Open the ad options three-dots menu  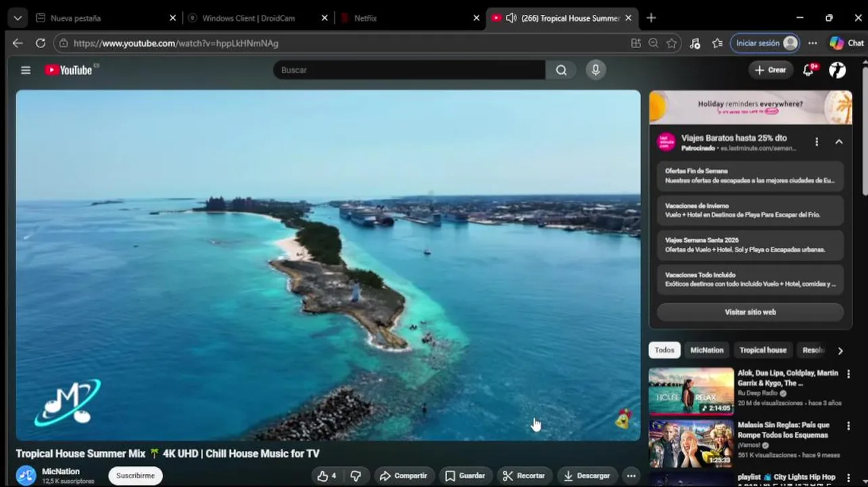817,142
